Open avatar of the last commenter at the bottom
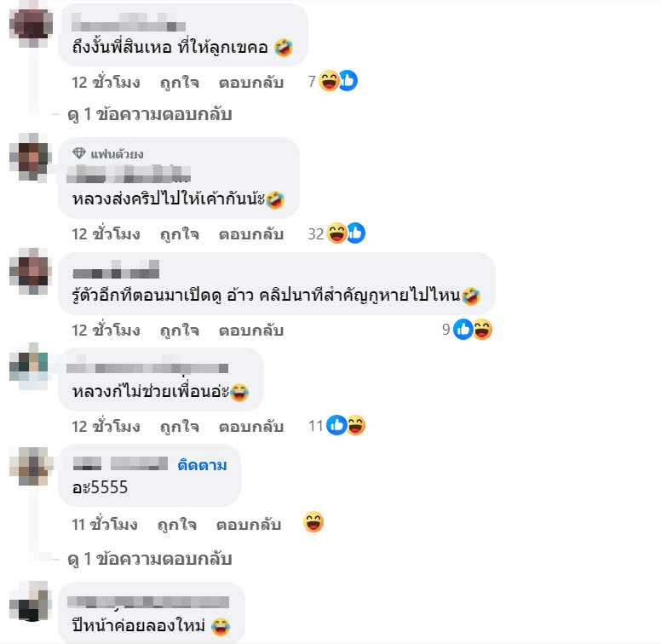661x644 pixels. 31,601
